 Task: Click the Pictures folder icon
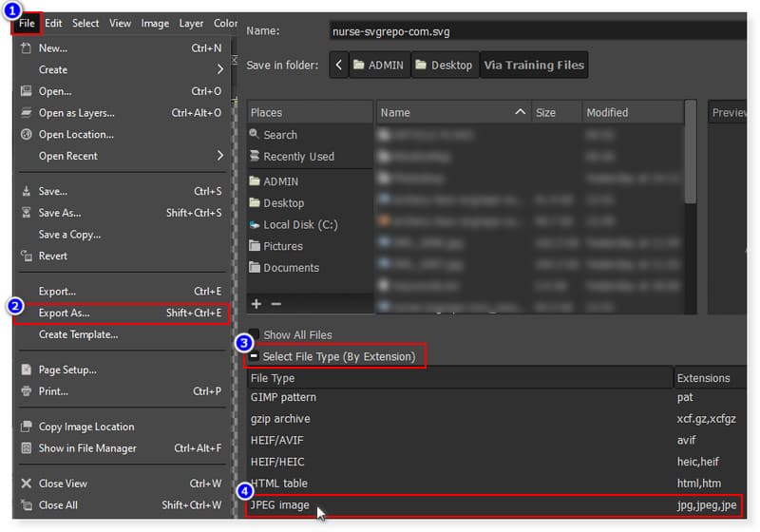click(x=255, y=246)
